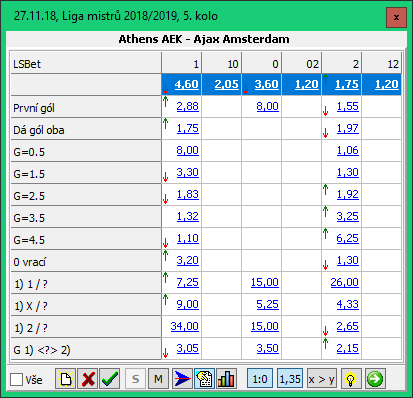The height and width of the screenshot is (398, 413).
Task: Click the green arrow go icon
Action: (375, 379)
